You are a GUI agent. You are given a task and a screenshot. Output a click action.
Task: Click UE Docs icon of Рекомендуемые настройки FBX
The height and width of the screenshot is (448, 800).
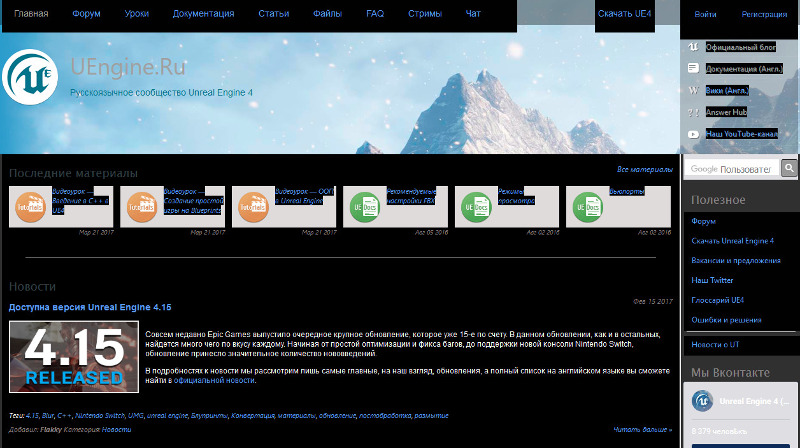tap(365, 207)
